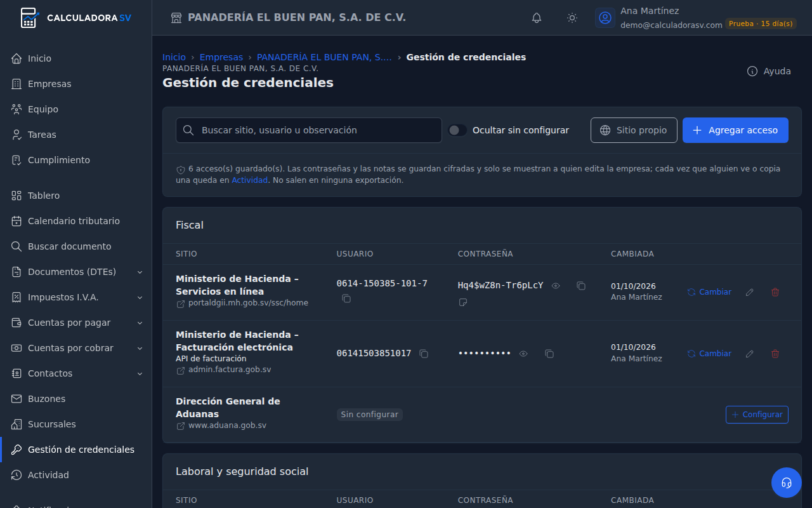Viewport: 812px width, 508px height.
Task: Copy the username 0614-150385-101-7
Action: (x=346, y=298)
